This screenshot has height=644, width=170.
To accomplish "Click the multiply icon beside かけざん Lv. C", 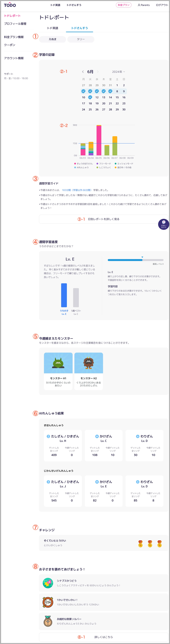I will pyautogui.click(x=97, y=436).
